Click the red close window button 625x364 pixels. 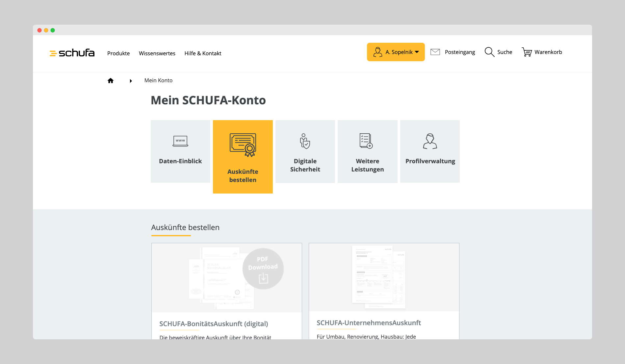coord(39,30)
